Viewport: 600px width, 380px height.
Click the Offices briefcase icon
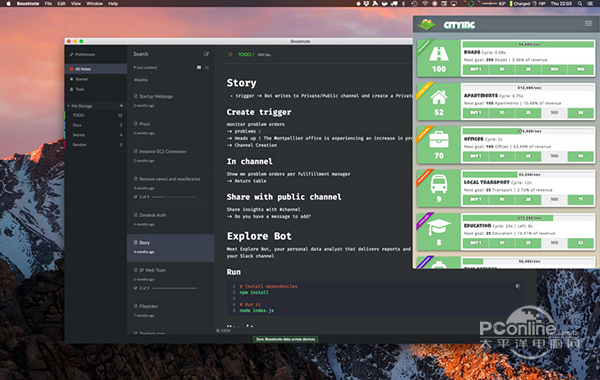439,140
